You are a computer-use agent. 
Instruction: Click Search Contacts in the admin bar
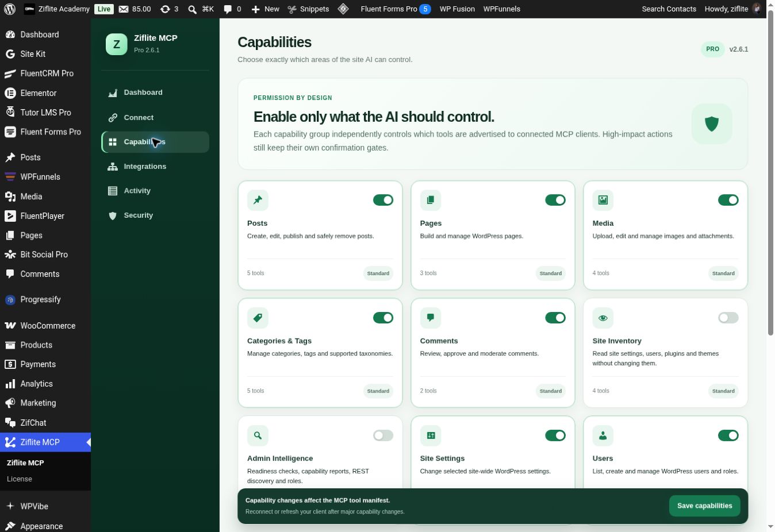[x=669, y=9]
